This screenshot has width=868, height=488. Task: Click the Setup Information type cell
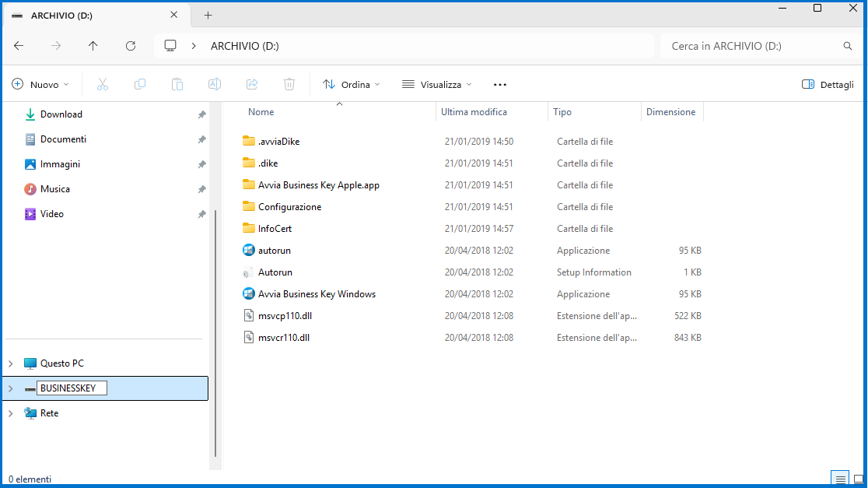(594, 272)
